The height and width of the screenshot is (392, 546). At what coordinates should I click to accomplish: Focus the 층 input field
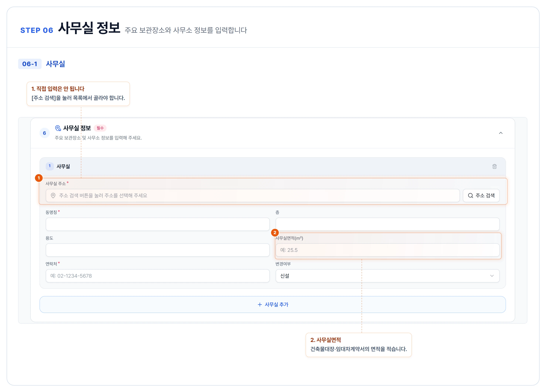(387, 224)
